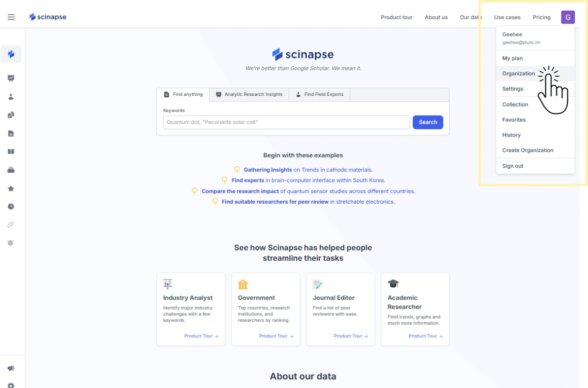This screenshot has width=588, height=388.
Task: Open History from the profile menu
Action: (x=535, y=135)
